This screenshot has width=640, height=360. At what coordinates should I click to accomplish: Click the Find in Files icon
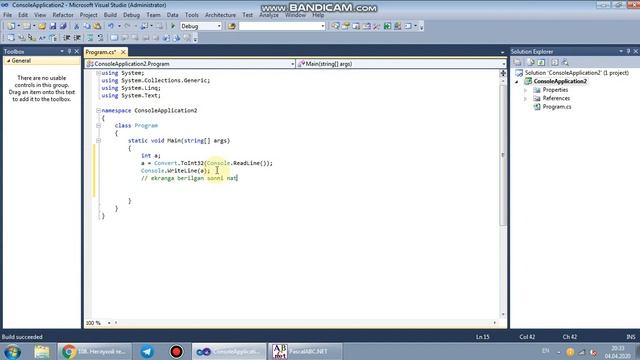pos(232,26)
